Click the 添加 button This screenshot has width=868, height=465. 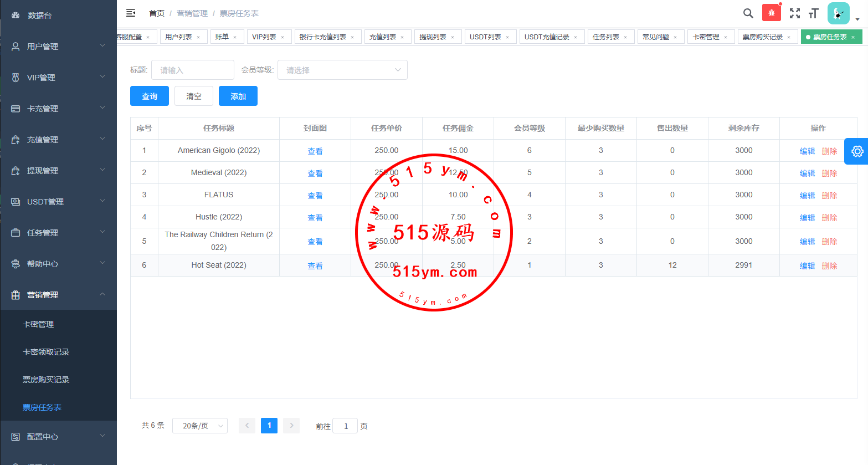238,96
